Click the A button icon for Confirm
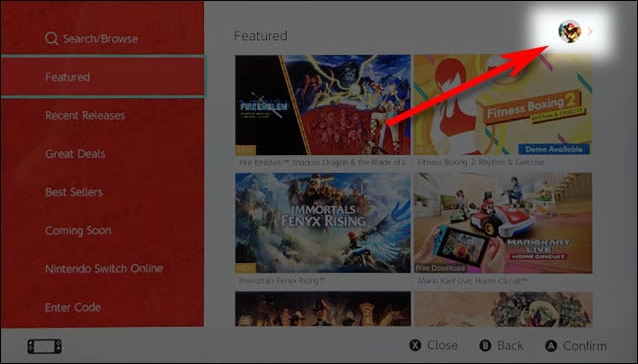This screenshot has height=364, width=638. pyautogui.click(x=551, y=346)
